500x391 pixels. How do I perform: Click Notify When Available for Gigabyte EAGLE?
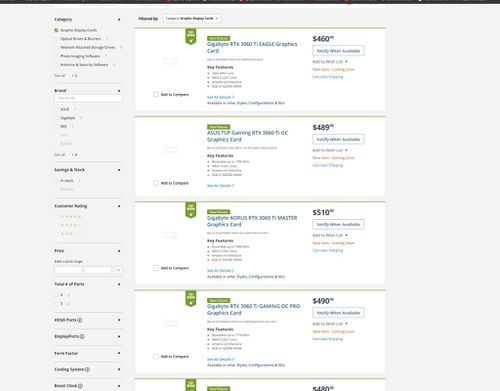tap(338, 51)
